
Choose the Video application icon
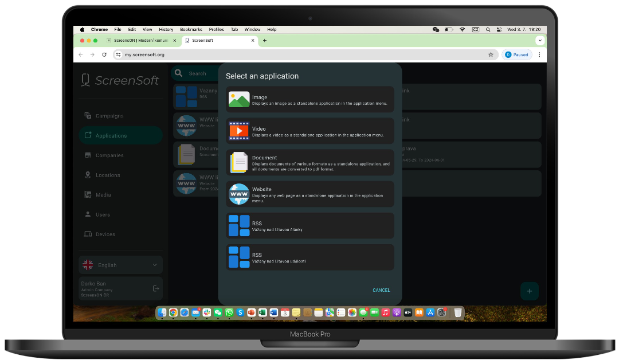(x=239, y=131)
